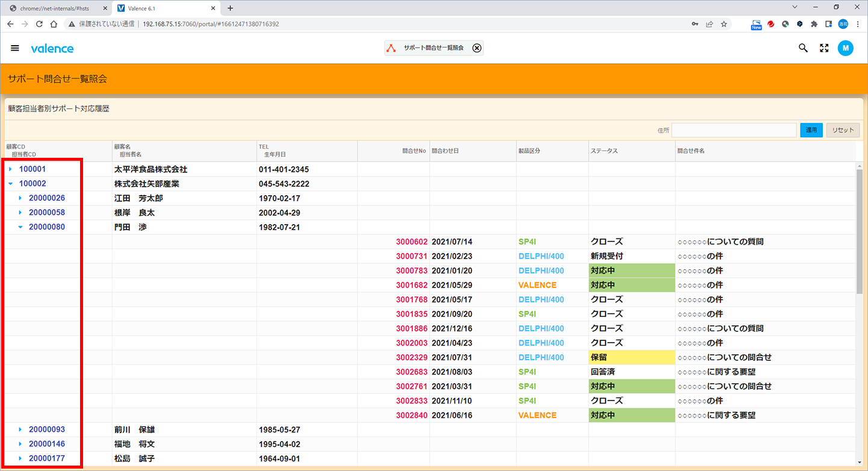Select the サポート問合せ一覧照会 portal tab
The width and height of the screenshot is (868, 471).
coord(433,48)
